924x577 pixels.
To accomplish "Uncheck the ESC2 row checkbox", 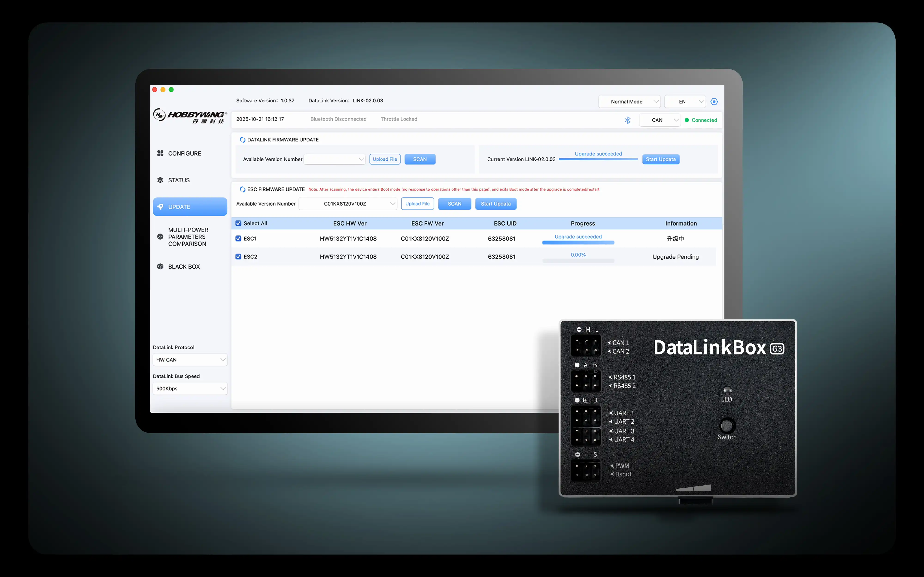I will pos(238,256).
